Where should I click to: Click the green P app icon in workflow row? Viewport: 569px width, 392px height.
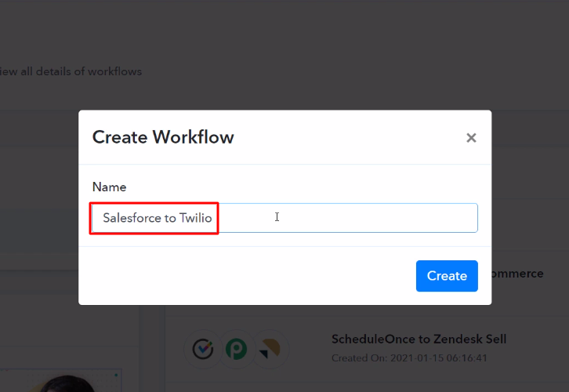(x=236, y=349)
